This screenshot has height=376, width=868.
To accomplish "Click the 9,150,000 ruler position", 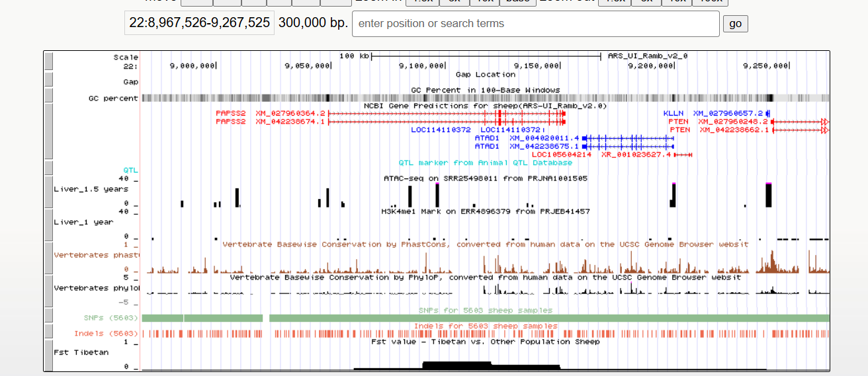I will point(536,65).
